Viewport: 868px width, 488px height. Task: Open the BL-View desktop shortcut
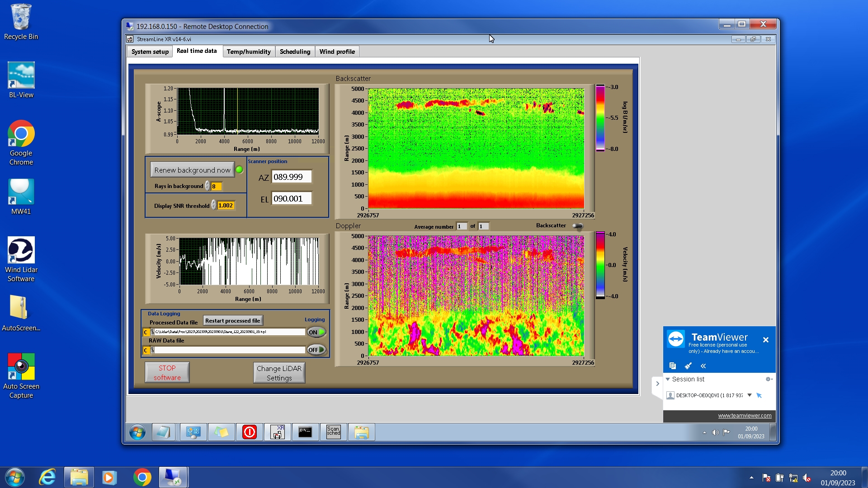coord(21,80)
